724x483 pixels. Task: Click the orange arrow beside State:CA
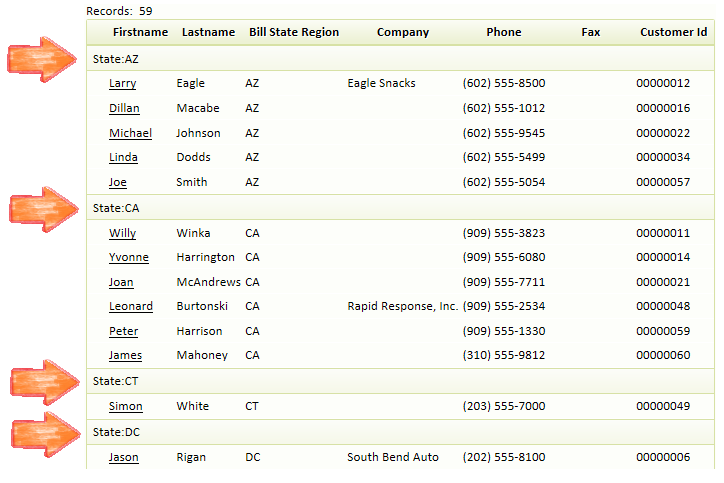[x=44, y=210]
